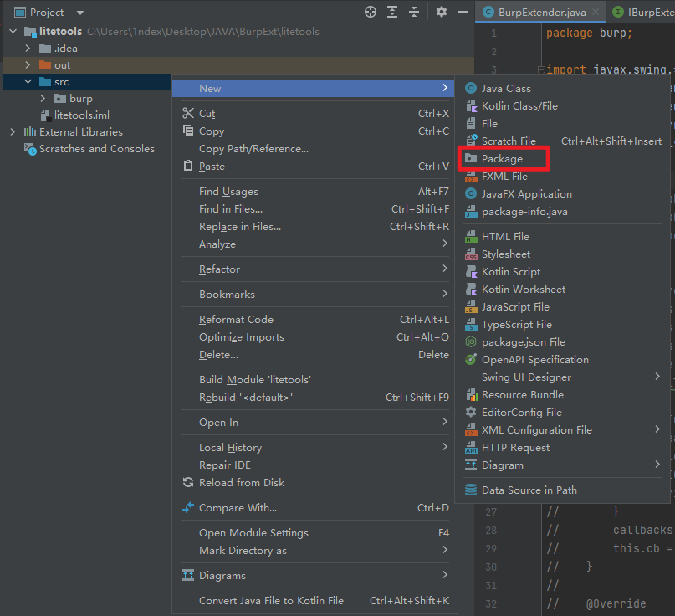Choose Cut from context menu

pos(315,114)
